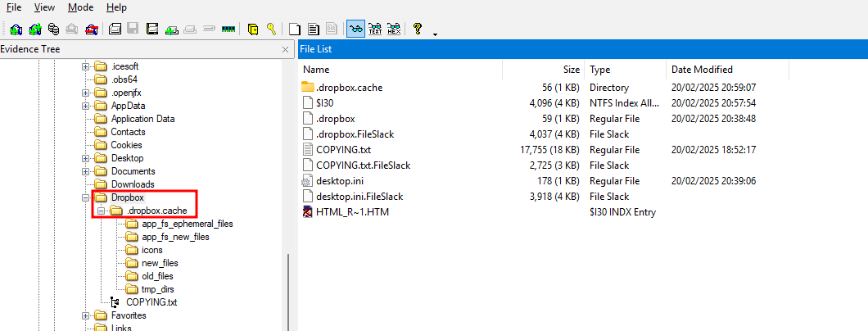
Task: Collapse the Dropbox folder node
Action: (x=85, y=197)
